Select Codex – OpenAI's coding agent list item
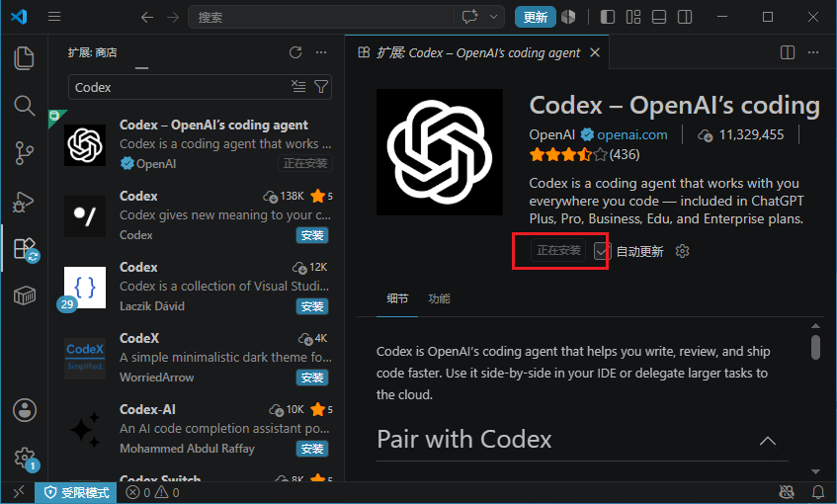 point(197,143)
